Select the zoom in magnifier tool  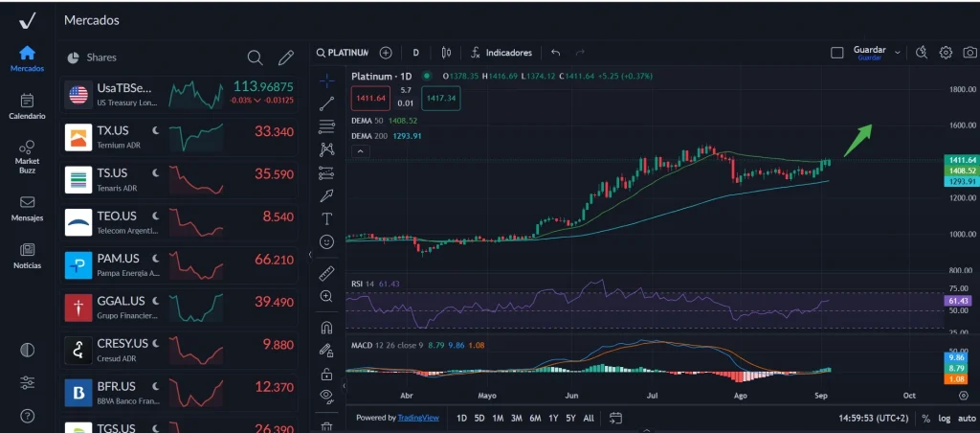tap(326, 297)
